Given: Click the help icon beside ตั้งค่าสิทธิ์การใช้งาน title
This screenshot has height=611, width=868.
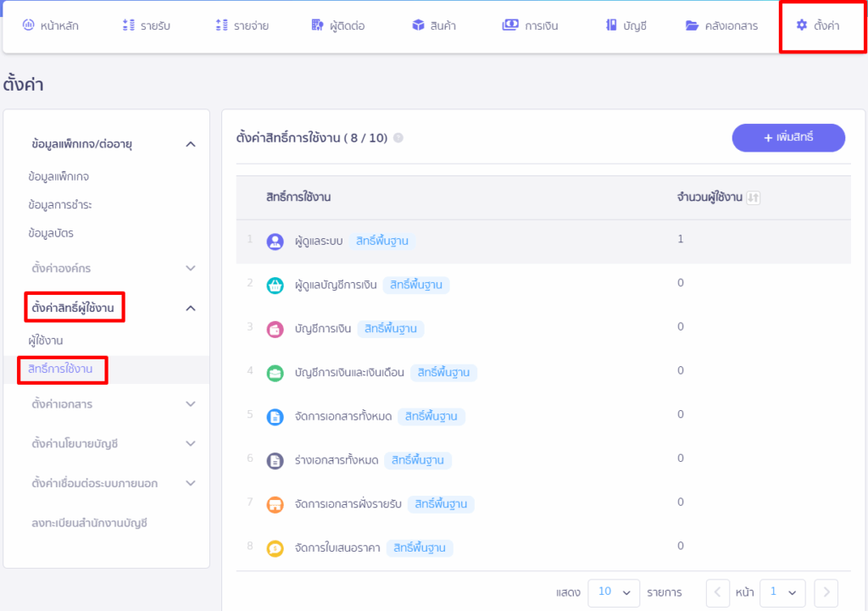Looking at the screenshot, I should coord(398,138).
